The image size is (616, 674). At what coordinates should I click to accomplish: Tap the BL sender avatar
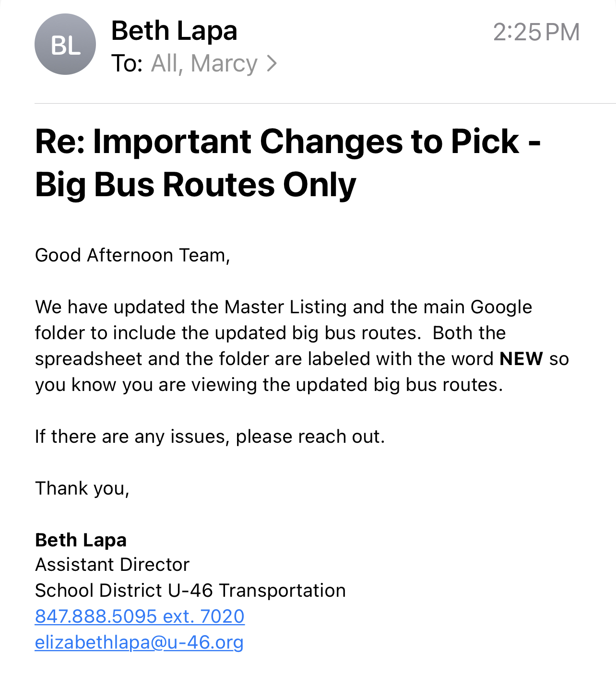(65, 45)
